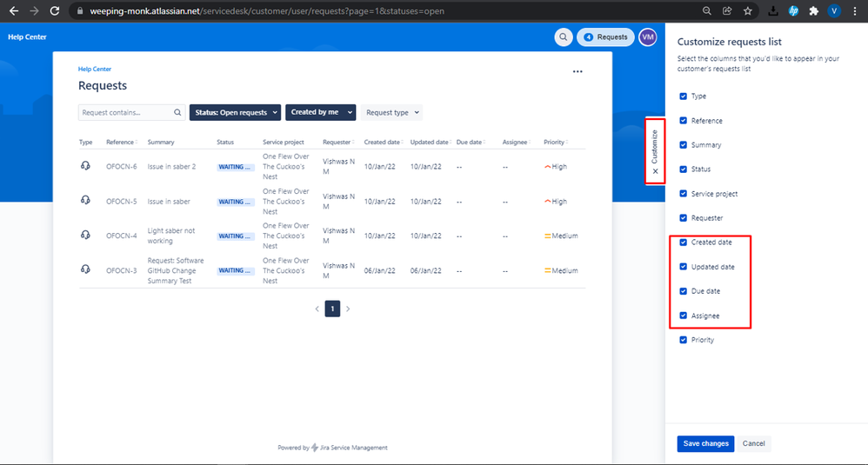Click the search icon in Request contains field
This screenshot has width=868, height=465.
(x=177, y=112)
